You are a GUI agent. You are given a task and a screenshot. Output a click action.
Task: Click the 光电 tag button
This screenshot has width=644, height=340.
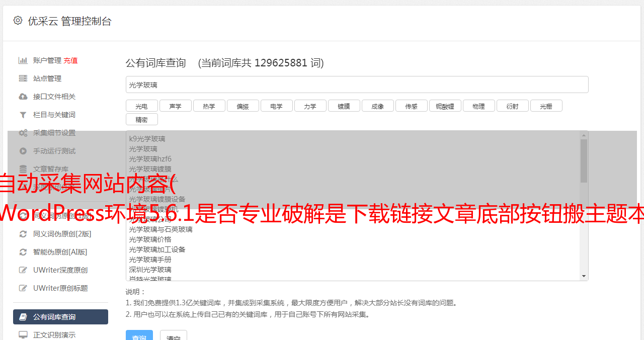(141, 106)
